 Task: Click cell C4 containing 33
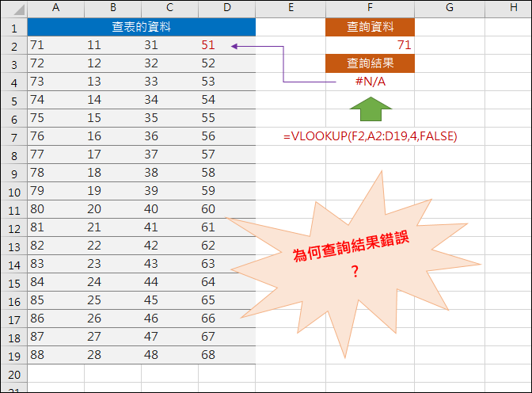pyautogui.click(x=170, y=82)
